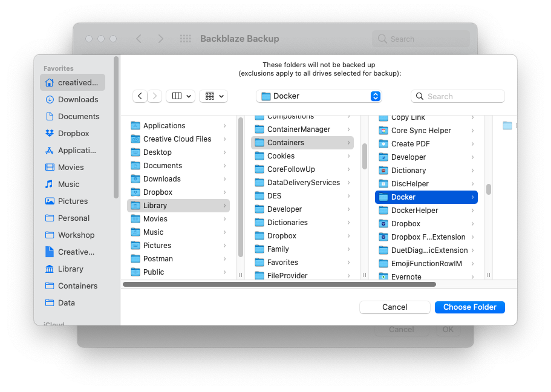Select the Desktop folder row

pyautogui.click(x=178, y=152)
